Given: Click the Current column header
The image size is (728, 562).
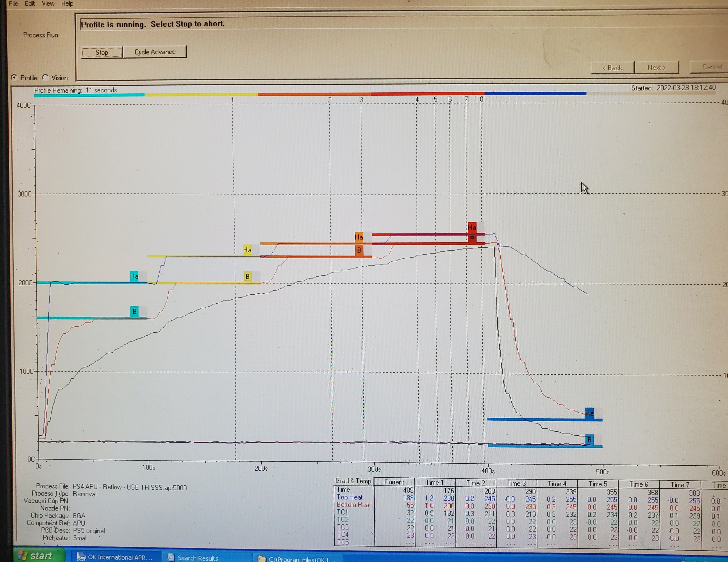Looking at the screenshot, I should pos(394,482).
